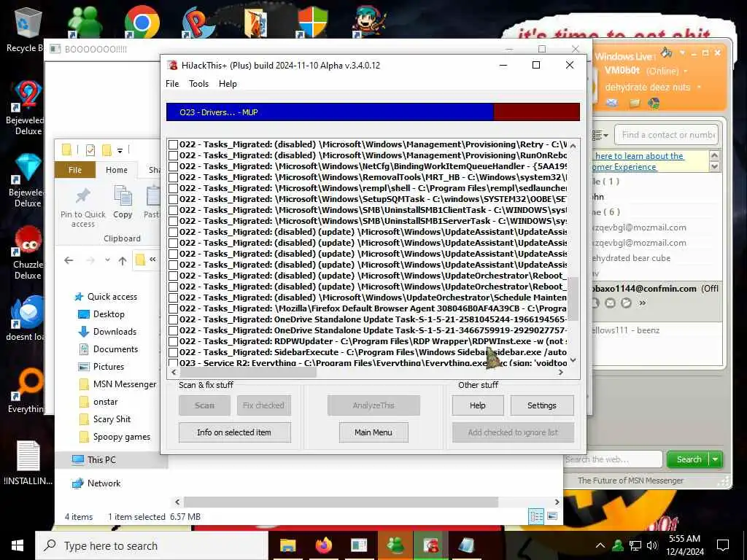The width and height of the screenshot is (747, 560).
Task: Open the network tray icon
Action: click(x=635, y=545)
